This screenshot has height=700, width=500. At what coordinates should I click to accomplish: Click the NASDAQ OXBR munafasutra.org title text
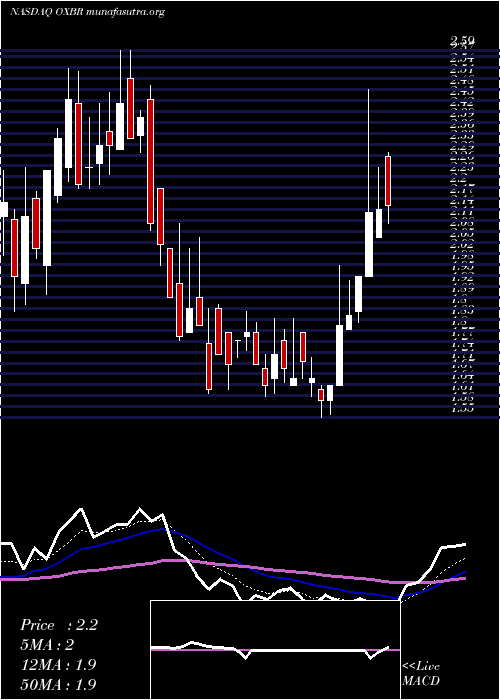point(87,12)
